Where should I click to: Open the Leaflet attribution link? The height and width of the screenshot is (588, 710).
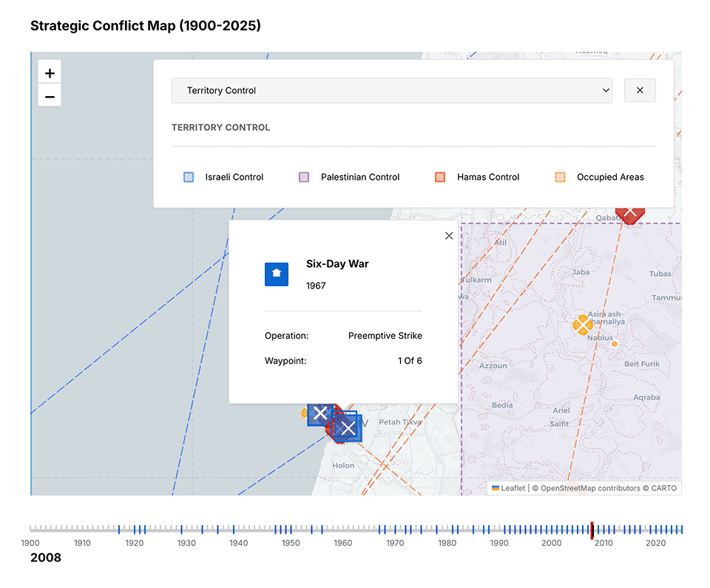coord(513,488)
